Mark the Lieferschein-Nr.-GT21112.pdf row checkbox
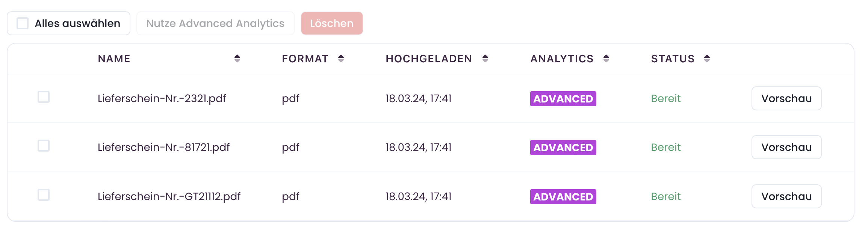 point(44,195)
